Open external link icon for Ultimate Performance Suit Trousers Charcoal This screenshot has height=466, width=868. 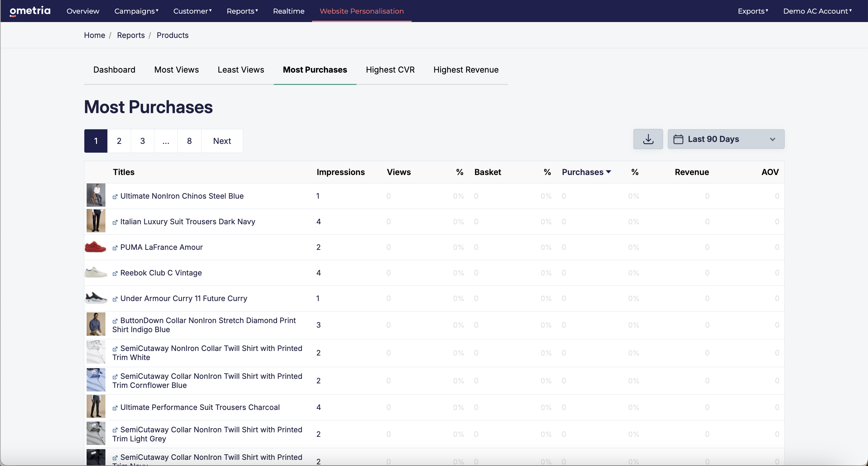pos(115,408)
